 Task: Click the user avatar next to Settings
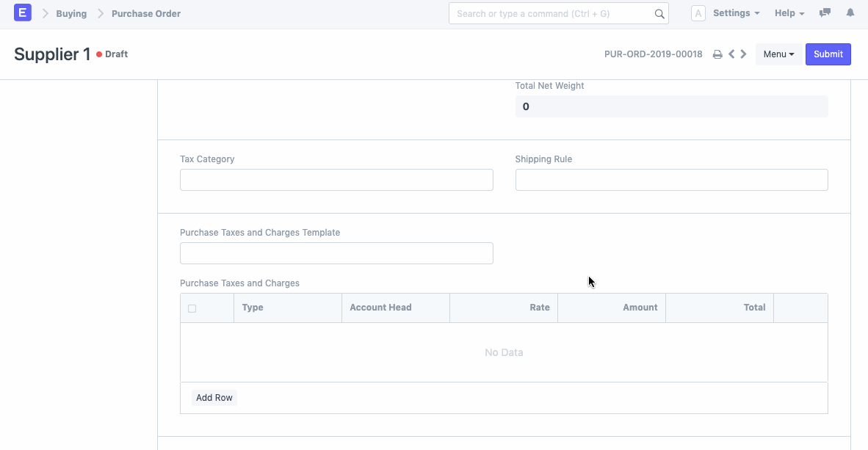(x=698, y=12)
